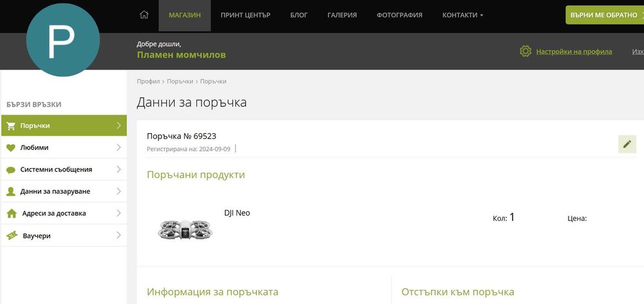Screen dimensions: 644x304
Task: Click the Данни за поръчка page title
Action: (191, 102)
